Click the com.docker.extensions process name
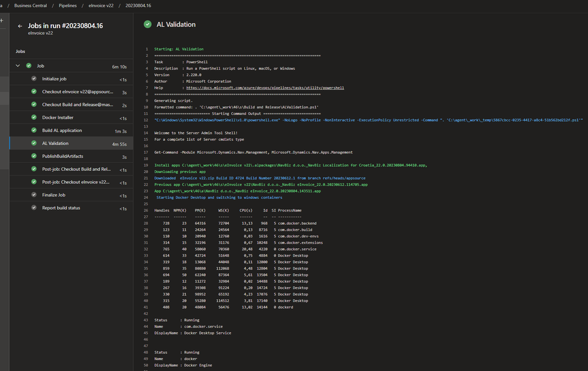588x371 pixels. coord(301,243)
